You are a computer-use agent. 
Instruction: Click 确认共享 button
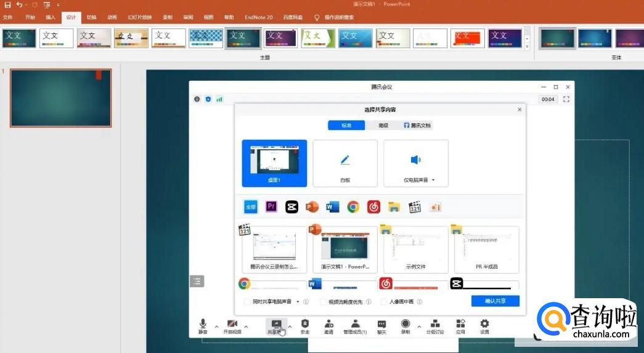[495, 301]
